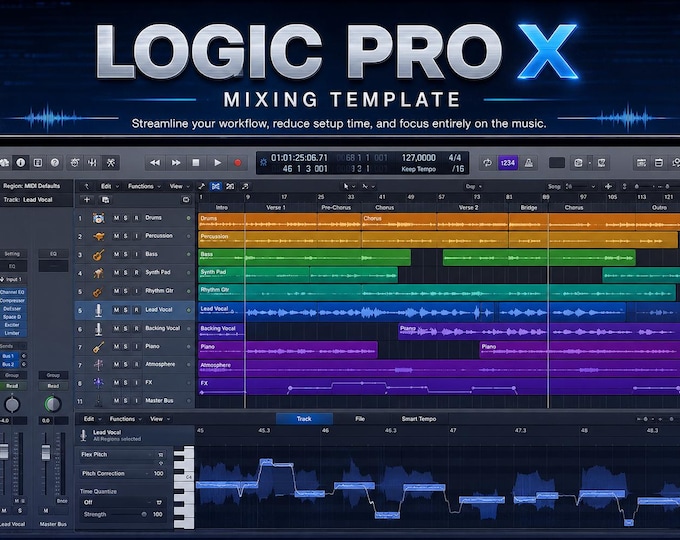This screenshot has height=540, width=680.
Task: Click the Master Bus pan knob
Action: click(x=53, y=404)
